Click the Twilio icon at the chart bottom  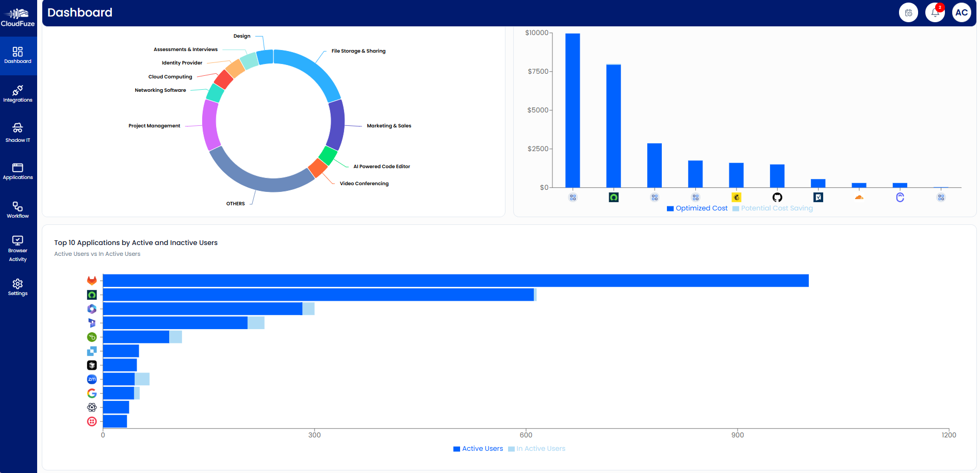point(92,421)
